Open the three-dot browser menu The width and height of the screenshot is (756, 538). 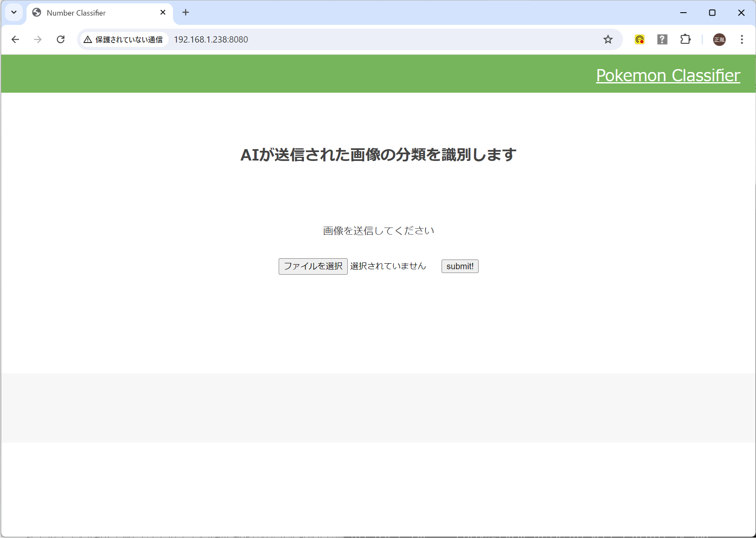pyautogui.click(x=742, y=39)
